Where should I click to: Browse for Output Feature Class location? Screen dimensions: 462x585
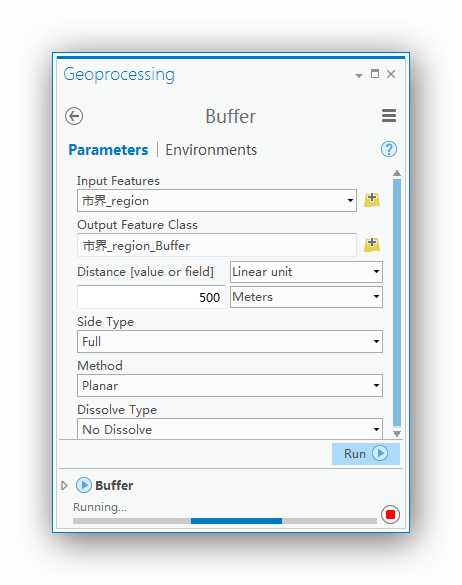click(x=372, y=244)
